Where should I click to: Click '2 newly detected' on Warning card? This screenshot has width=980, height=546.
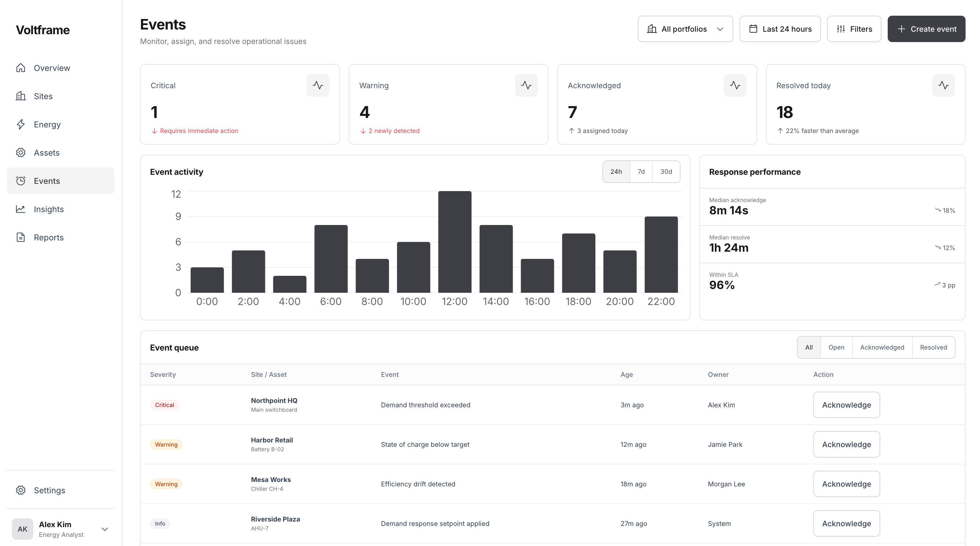[394, 131]
